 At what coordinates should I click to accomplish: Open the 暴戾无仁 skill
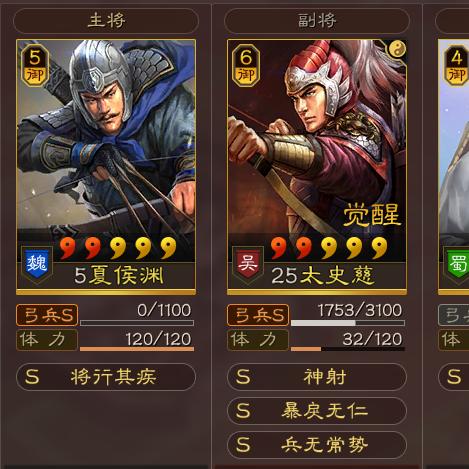[317, 411]
